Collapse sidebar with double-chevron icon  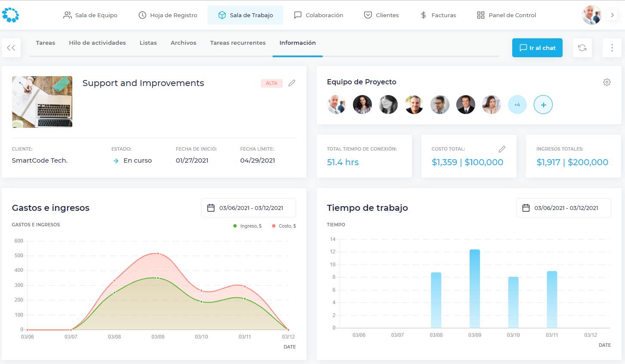(x=11, y=48)
